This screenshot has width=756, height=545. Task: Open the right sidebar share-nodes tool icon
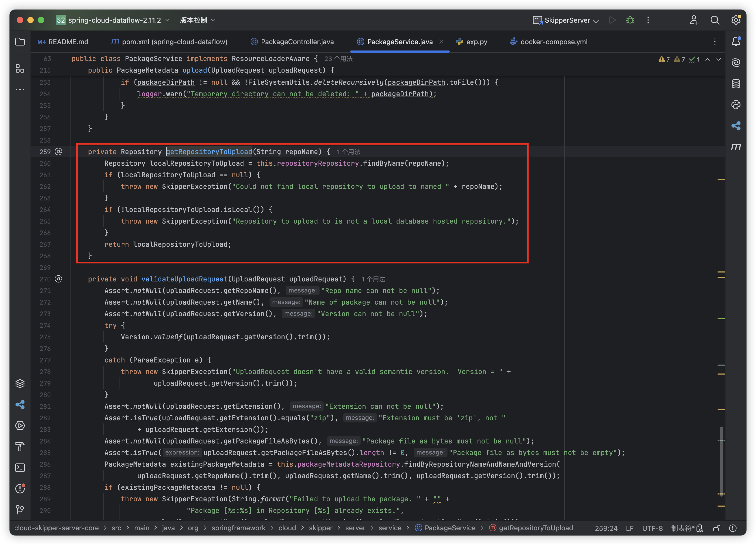(736, 125)
